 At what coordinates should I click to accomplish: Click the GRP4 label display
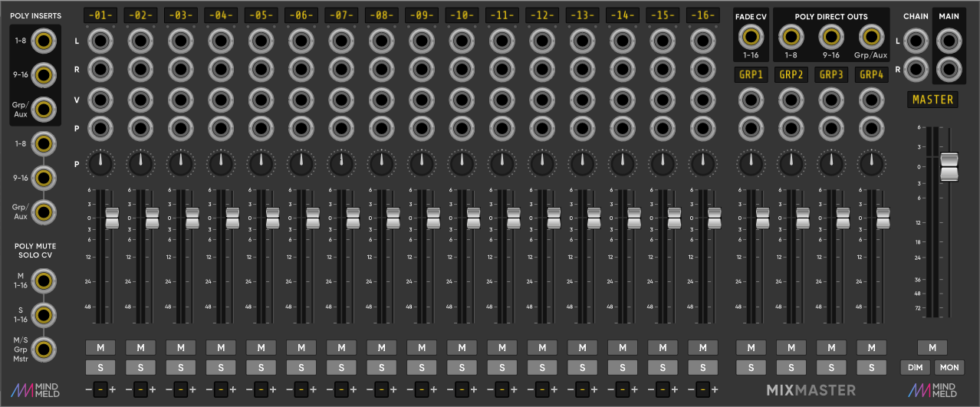871,74
